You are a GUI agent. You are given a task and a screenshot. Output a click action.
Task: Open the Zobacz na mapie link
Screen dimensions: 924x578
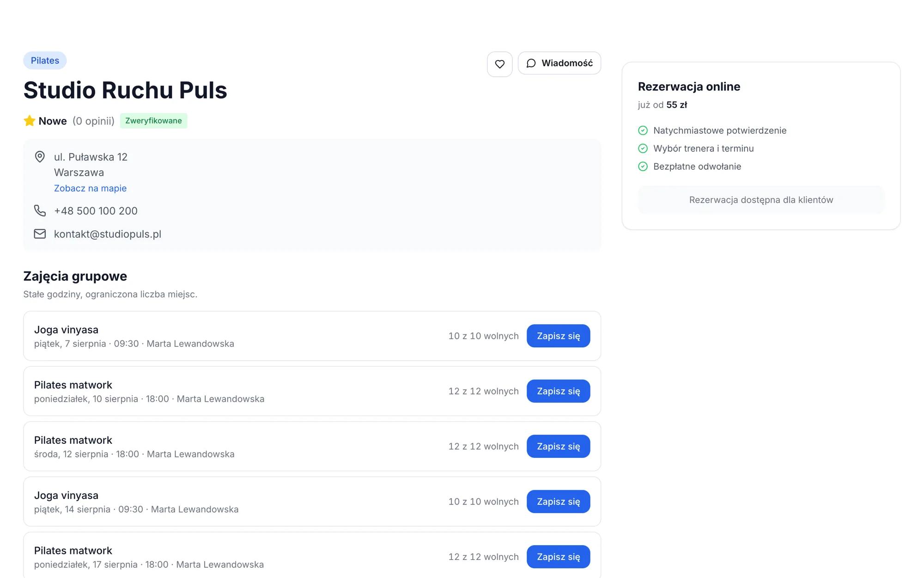click(90, 188)
